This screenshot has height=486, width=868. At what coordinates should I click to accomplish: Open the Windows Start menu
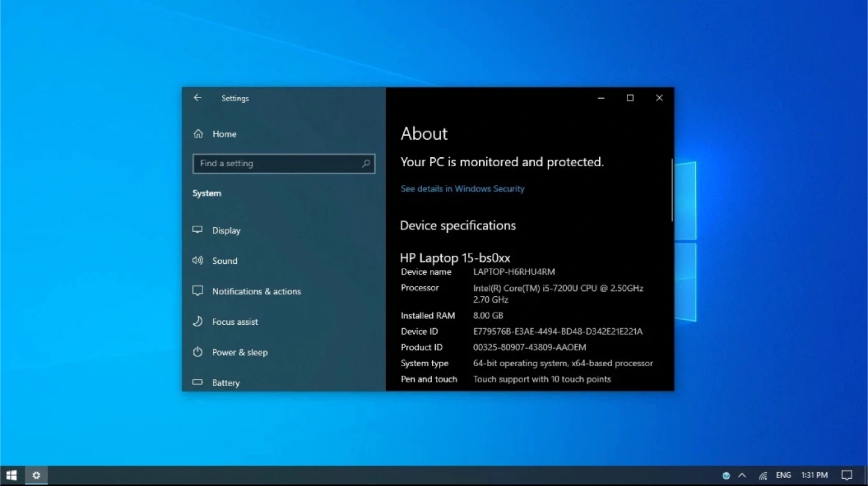(x=11, y=475)
